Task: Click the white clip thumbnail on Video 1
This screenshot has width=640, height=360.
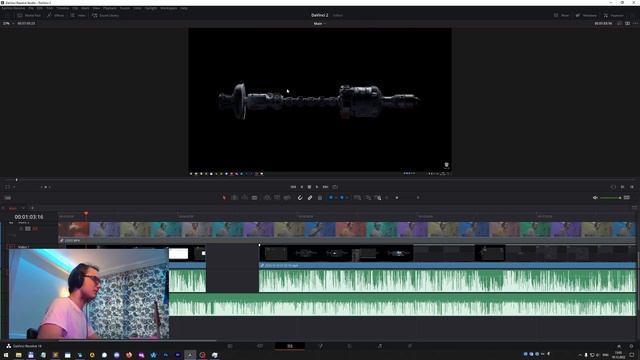Action: pyautogui.click(x=178, y=253)
